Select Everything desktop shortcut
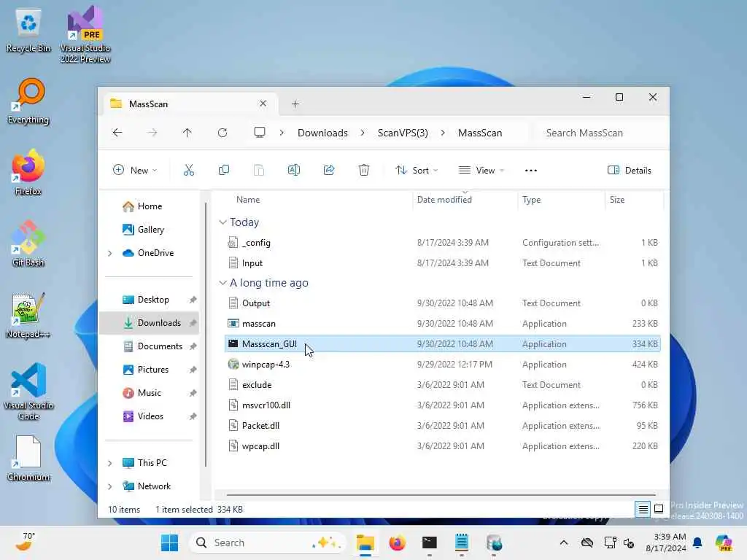The image size is (747, 560). click(x=28, y=101)
